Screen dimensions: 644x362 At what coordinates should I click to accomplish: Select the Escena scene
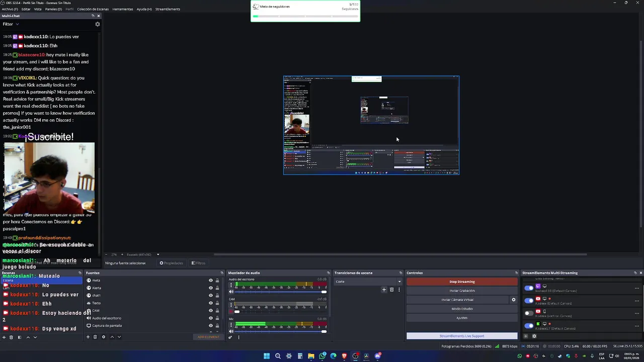pyautogui.click(x=41, y=280)
